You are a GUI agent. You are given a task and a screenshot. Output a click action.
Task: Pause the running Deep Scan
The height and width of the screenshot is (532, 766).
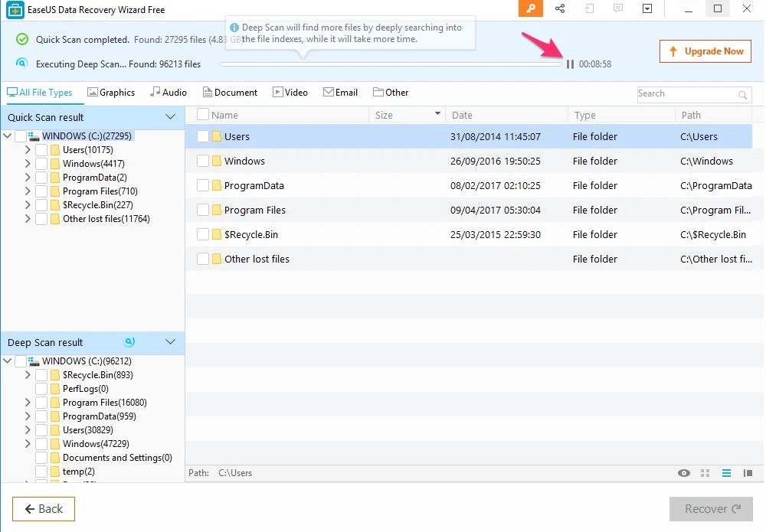570,64
